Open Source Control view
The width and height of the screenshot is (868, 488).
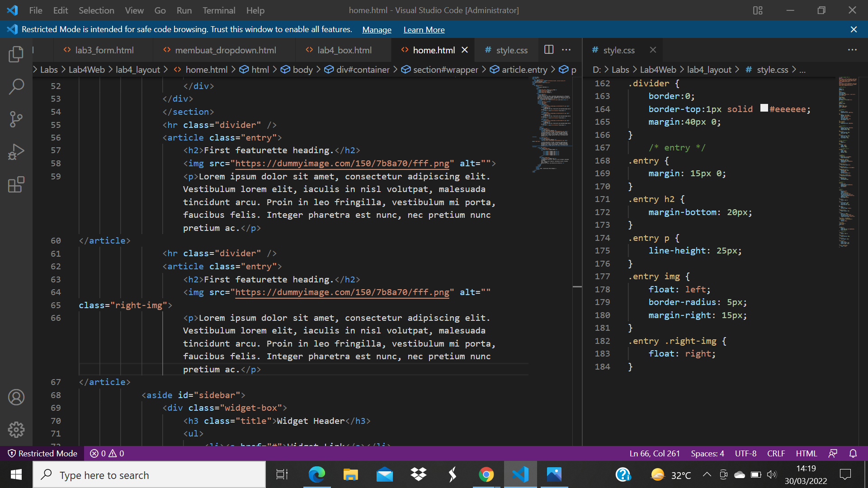point(16,119)
